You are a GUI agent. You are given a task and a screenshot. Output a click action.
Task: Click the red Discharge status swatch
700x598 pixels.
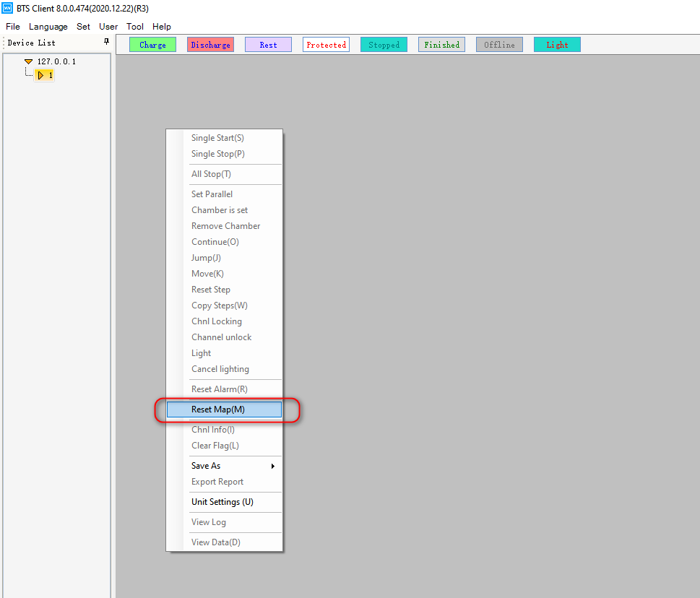210,45
